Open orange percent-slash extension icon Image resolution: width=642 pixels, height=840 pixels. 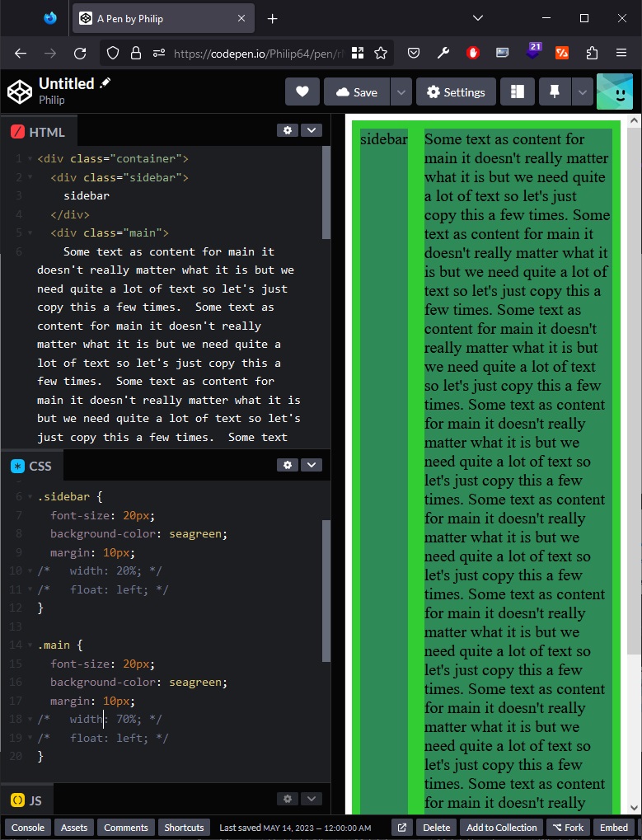pyautogui.click(x=562, y=53)
